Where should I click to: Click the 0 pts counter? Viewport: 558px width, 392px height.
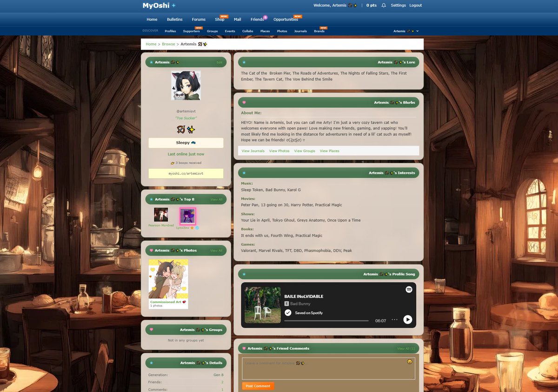(372, 6)
